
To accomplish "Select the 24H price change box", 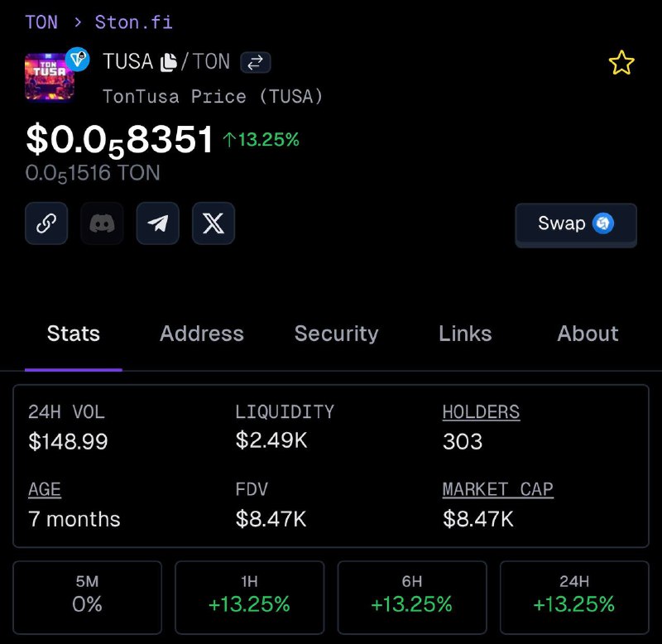I will pos(574,598).
